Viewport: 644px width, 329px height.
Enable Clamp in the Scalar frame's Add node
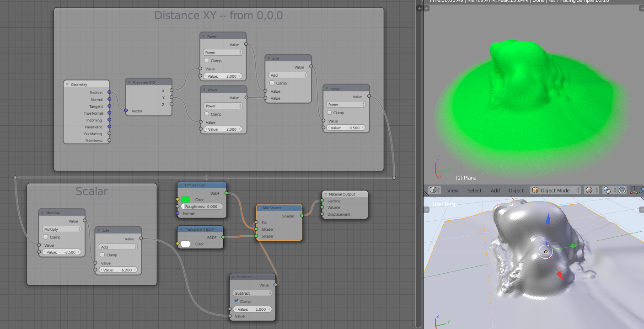(x=102, y=255)
